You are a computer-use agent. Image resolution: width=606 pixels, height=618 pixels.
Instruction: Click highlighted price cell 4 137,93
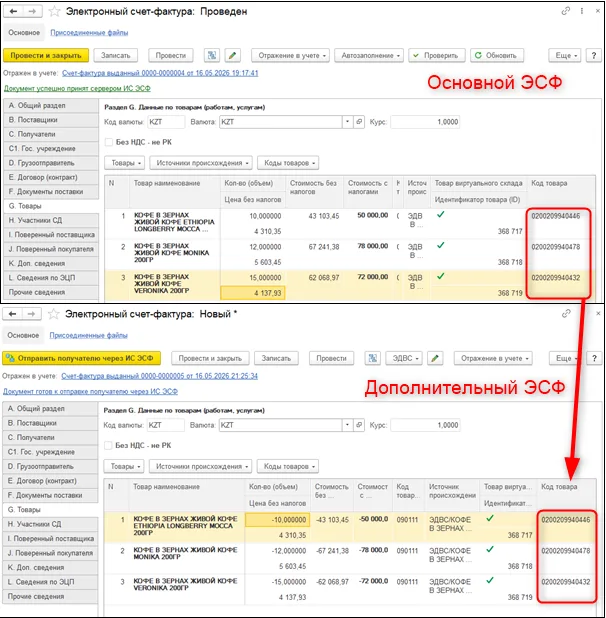253,293
